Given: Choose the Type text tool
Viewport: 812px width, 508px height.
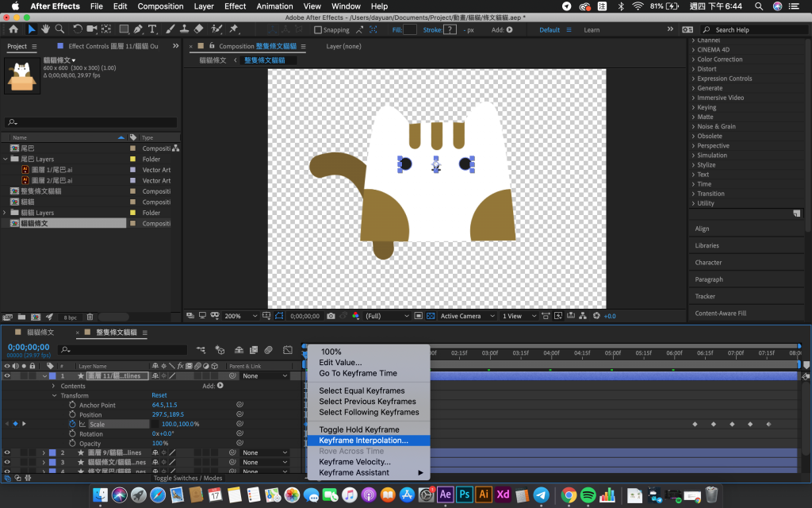Looking at the screenshot, I should (152, 29).
